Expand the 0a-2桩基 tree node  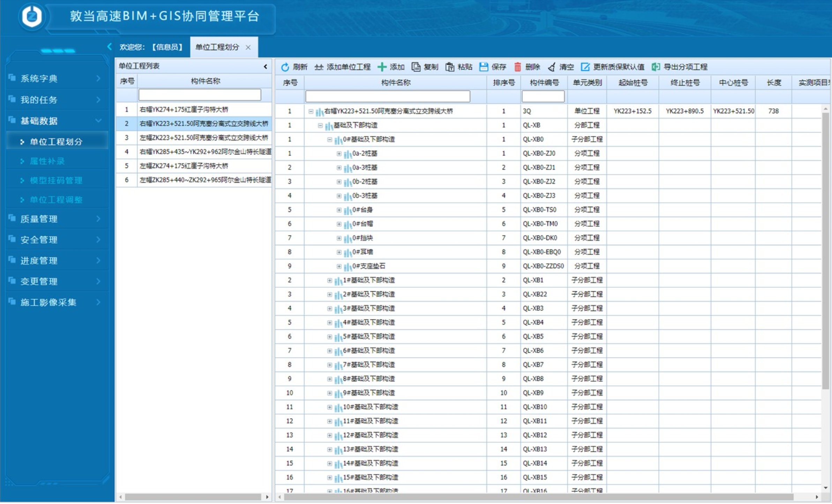339,154
